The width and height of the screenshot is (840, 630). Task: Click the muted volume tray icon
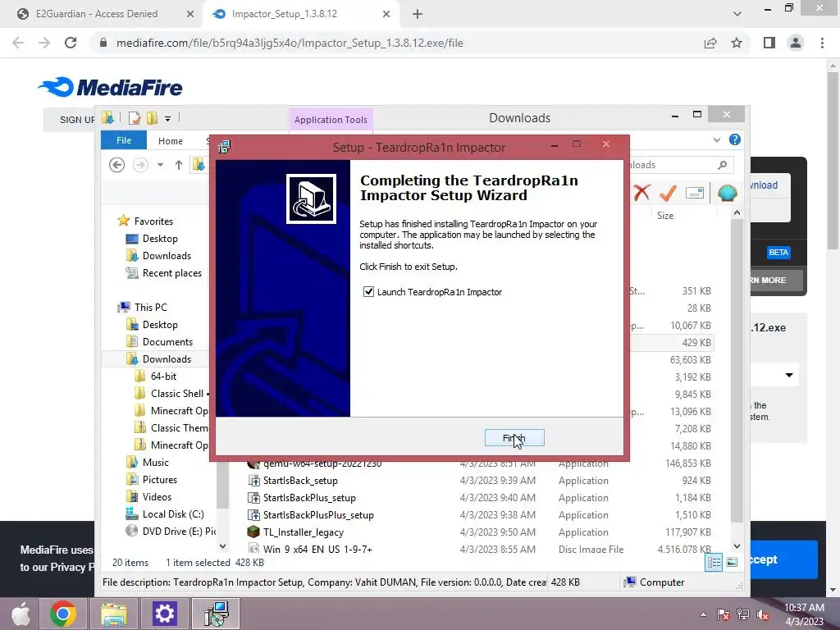763,614
